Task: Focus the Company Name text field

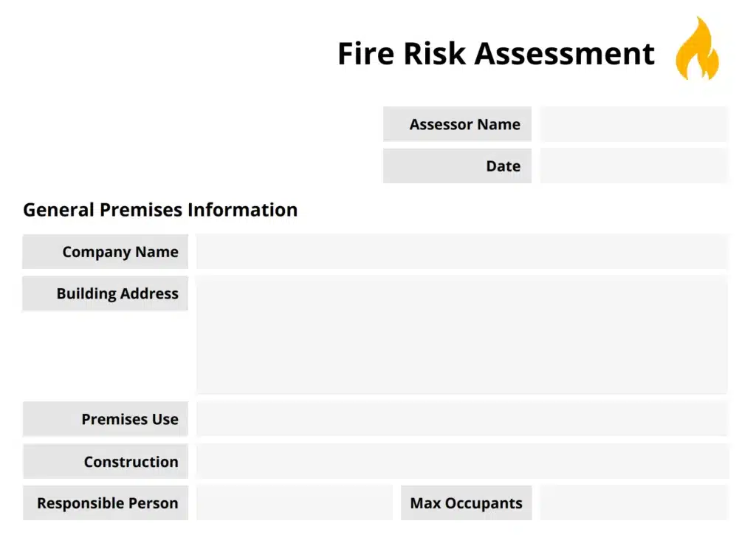Action: (461, 252)
